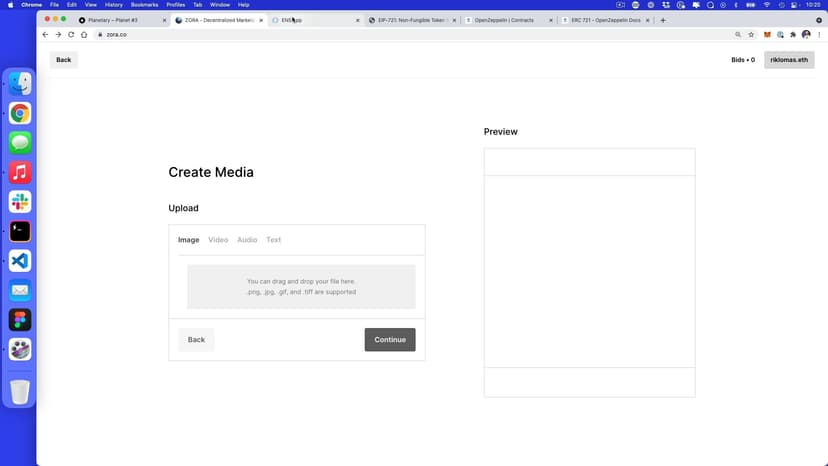This screenshot has width=828, height=466.
Task: Select the Audio upload tab
Action: pyautogui.click(x=247, y=240)
